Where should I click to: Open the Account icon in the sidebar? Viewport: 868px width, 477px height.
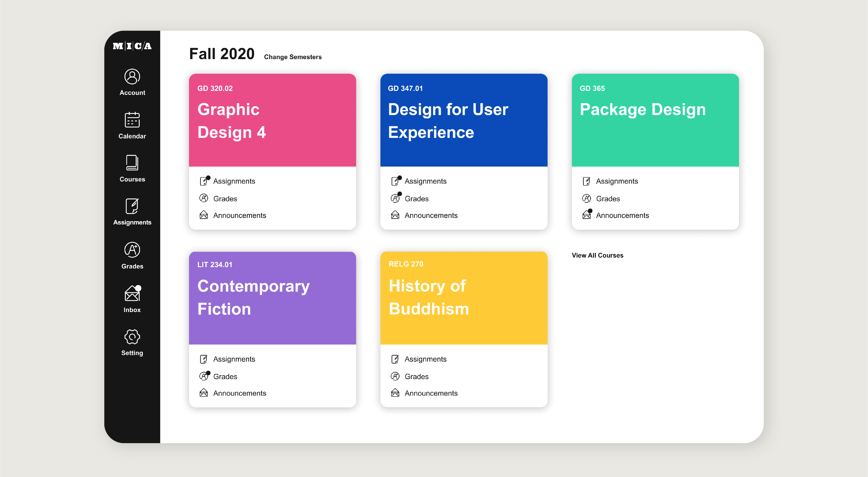132,77
